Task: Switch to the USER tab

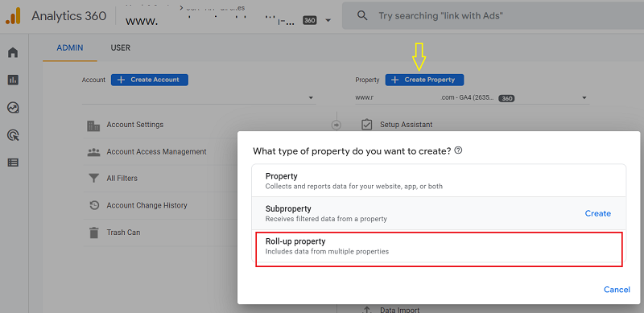Action: tap(120, 48)
